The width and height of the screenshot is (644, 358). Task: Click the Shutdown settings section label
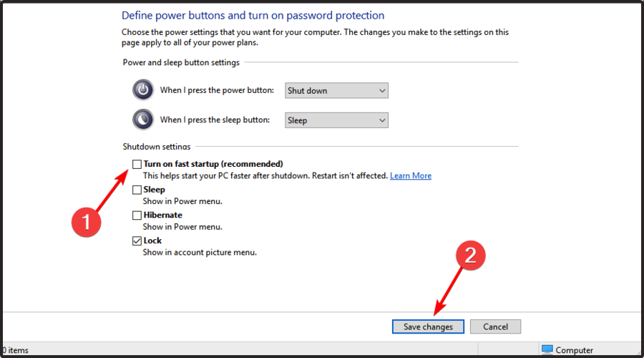click(x=157, y=146)
